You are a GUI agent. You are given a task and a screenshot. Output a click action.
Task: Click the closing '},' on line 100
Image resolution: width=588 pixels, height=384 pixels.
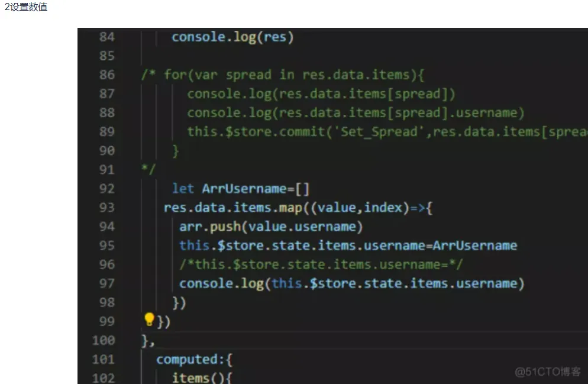point(148,341)
